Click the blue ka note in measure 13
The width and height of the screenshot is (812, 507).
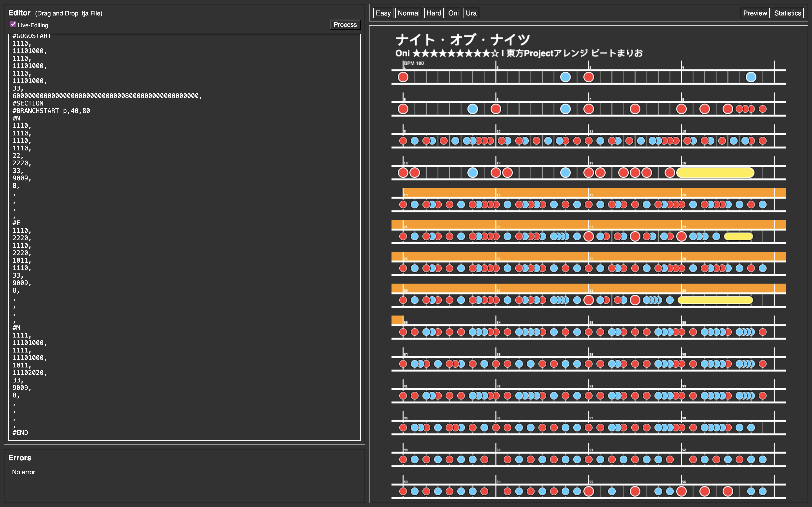pos(472,173)
